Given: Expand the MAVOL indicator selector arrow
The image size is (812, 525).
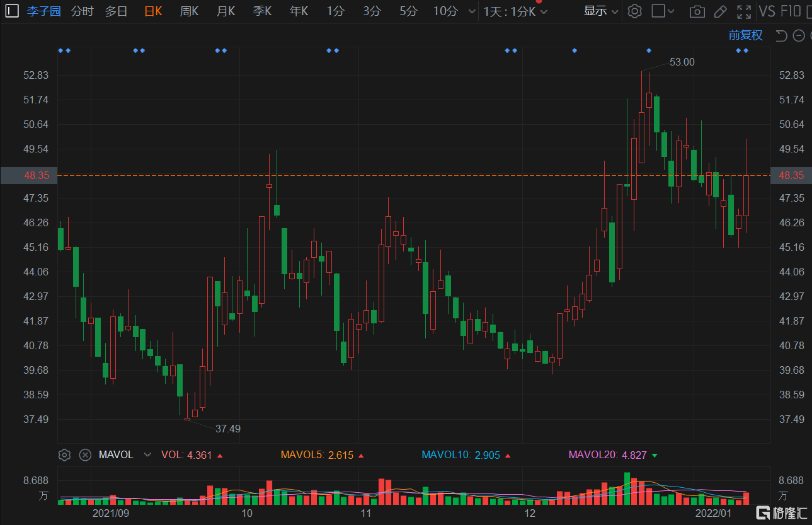Looking at the screenshot, I should click(147, 454).
